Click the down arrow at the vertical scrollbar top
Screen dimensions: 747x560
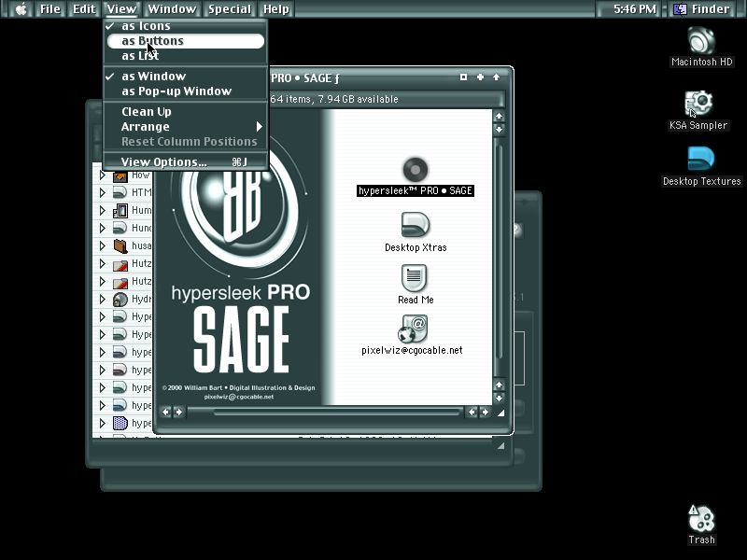tap(499, 129)
